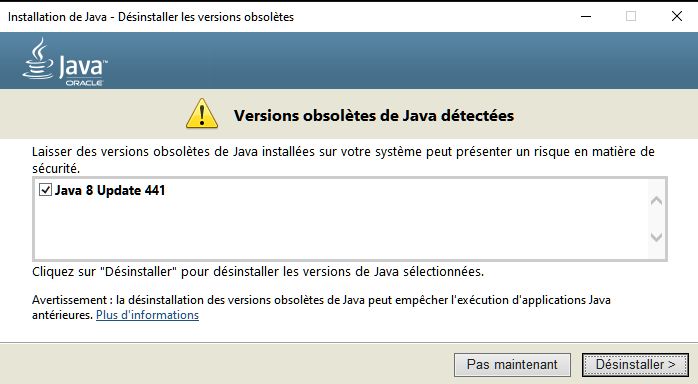Confirm removal with Désinstaller button
Viewport: 698px width, 384px height.
[x=635, y=365]
